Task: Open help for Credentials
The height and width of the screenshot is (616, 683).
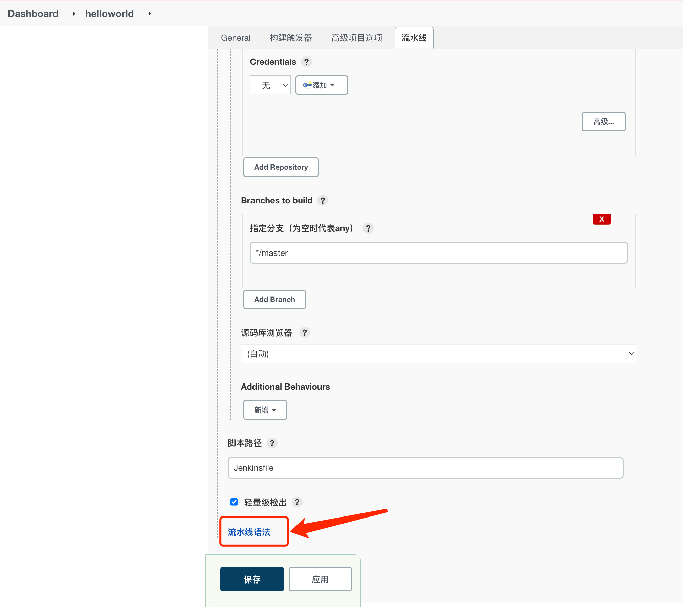Action: click(306, 62)
